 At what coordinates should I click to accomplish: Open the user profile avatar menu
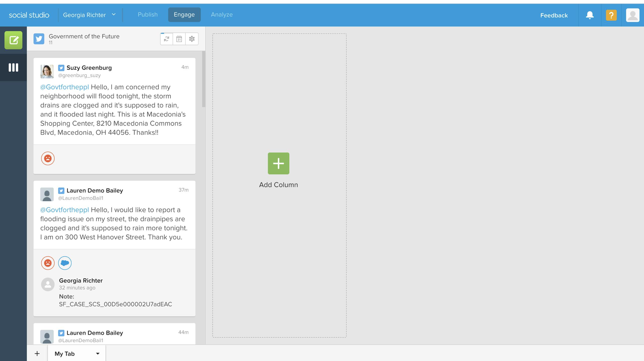tap(632, 15)
